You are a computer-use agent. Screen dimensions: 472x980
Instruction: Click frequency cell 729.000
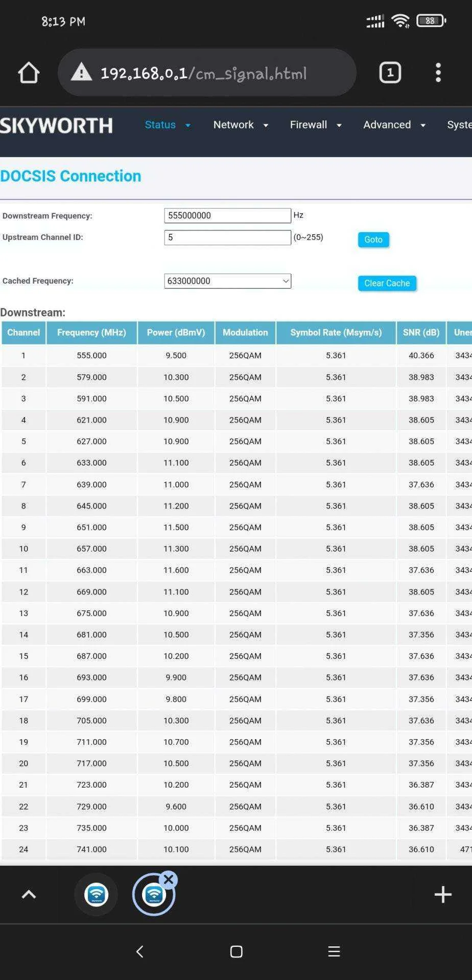91,806
